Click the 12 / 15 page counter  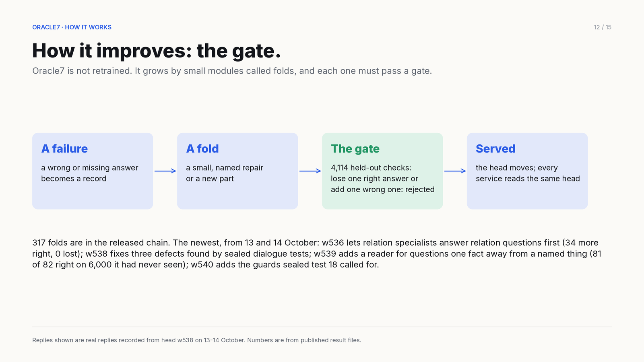point(603,27)
